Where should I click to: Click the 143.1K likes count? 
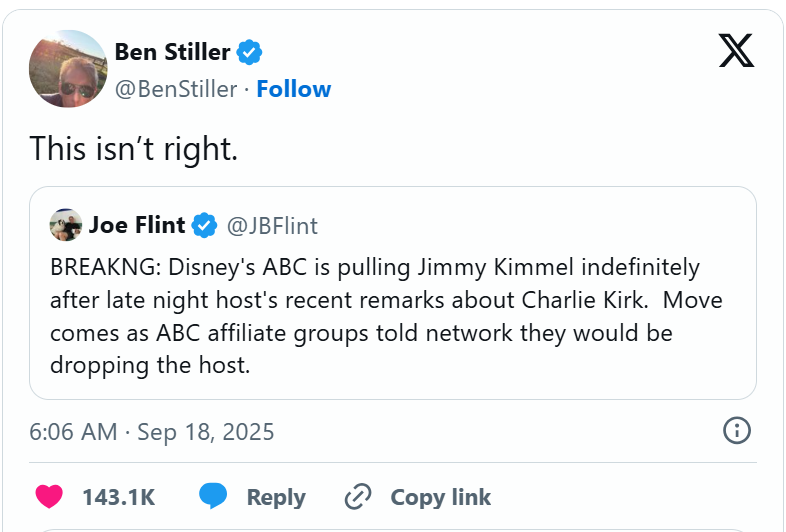pos(117,497)
